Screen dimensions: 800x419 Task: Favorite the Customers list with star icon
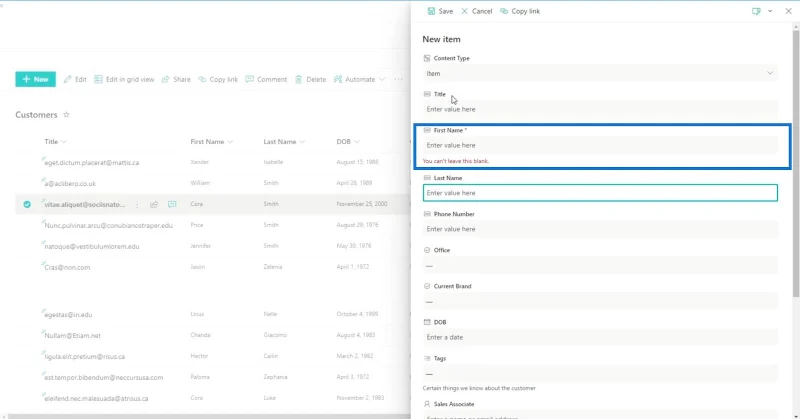66,115
